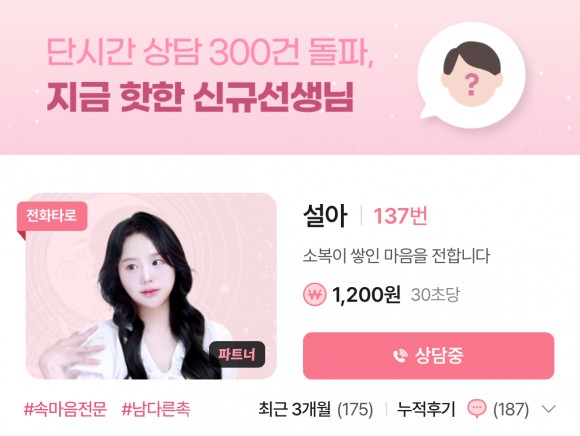The width and height of the screenshot is (580, 436).
Task: Open the 설아 profile photo
Action: [x=151, y=286]
